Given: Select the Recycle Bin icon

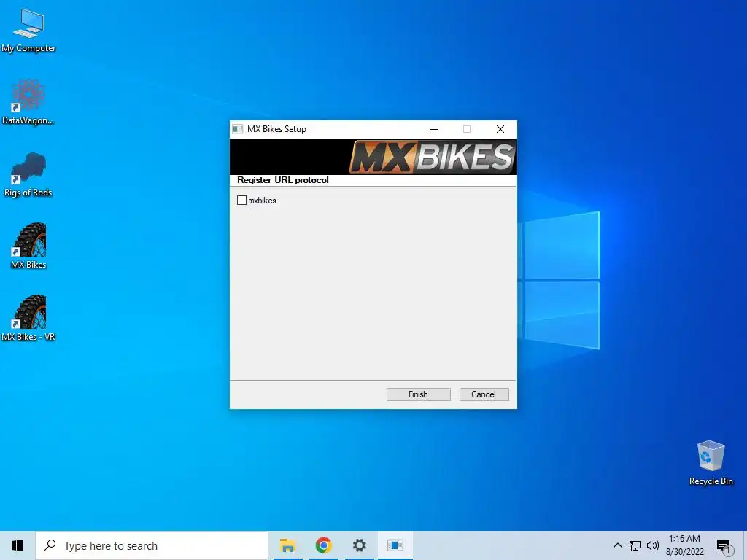Looking at the screenshot, I should [711, 463].
